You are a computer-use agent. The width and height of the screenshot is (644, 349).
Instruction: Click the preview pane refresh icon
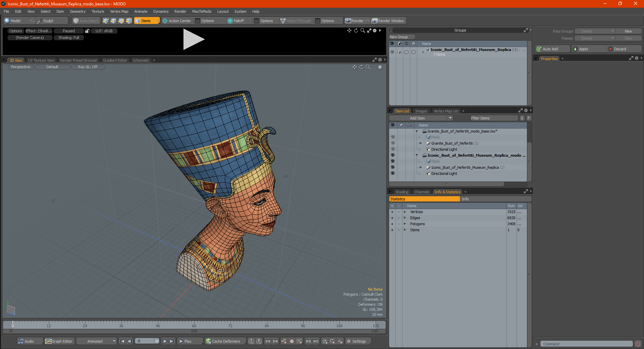tap(356, 31)
